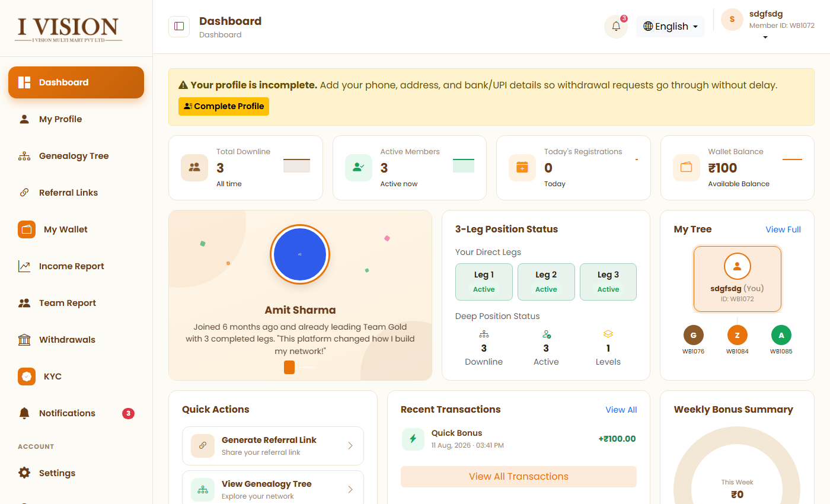Click the Genealogy Tree sidebar icon
The width and height of the screenshot is (830, 504).
(24, 156)
